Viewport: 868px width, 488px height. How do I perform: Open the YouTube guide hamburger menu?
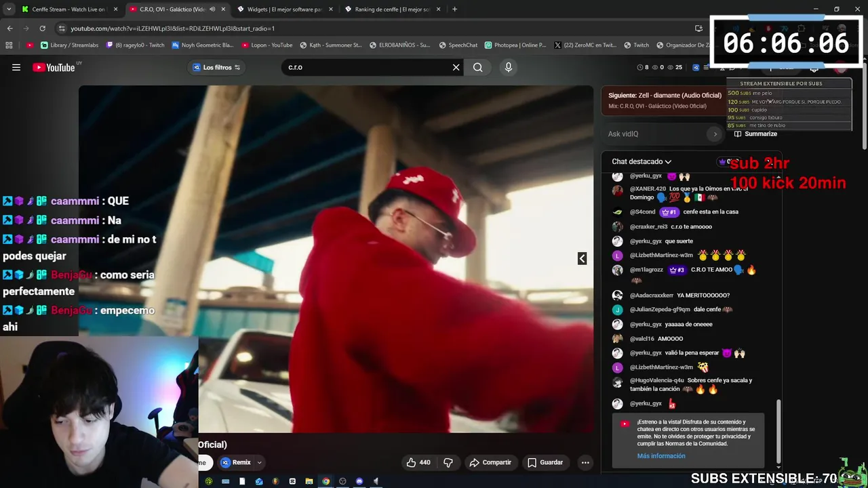tap(16, 67)
